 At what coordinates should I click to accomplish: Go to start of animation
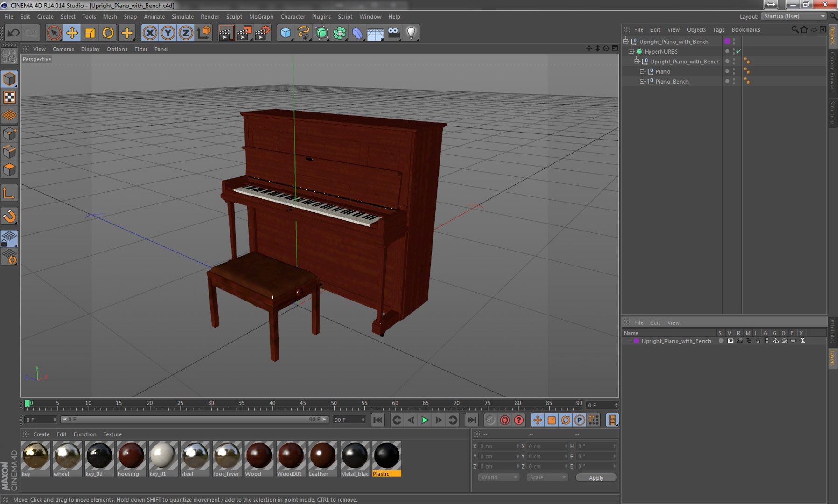(377, 420)
